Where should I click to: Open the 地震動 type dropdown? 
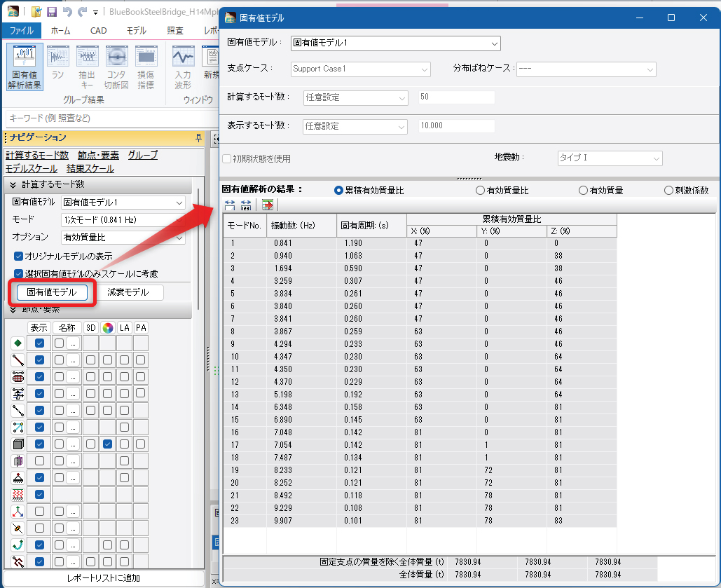(x=610, y=158)
